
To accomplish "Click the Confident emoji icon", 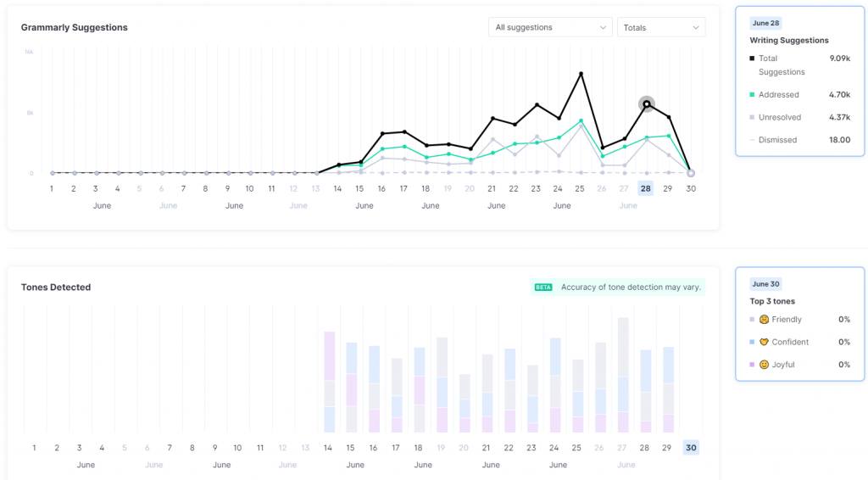I will (x=764, y=342).
